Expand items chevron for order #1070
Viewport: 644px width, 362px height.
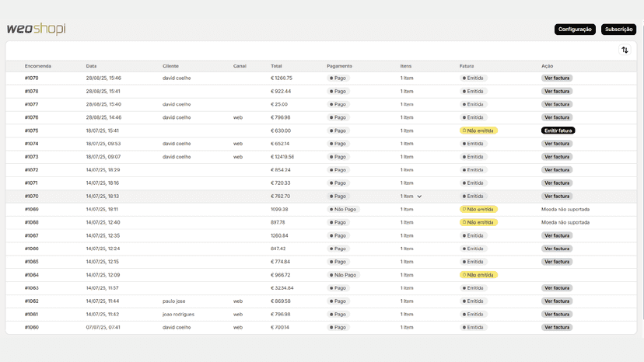click(419, 197)
